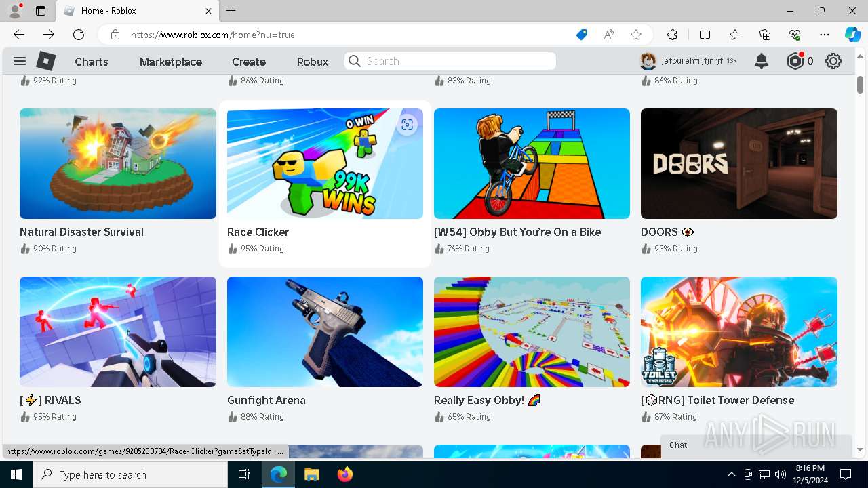Open browser Extensions puzzle icon
This screenshot has width=868, height=488.
click(x=672, y=35)
